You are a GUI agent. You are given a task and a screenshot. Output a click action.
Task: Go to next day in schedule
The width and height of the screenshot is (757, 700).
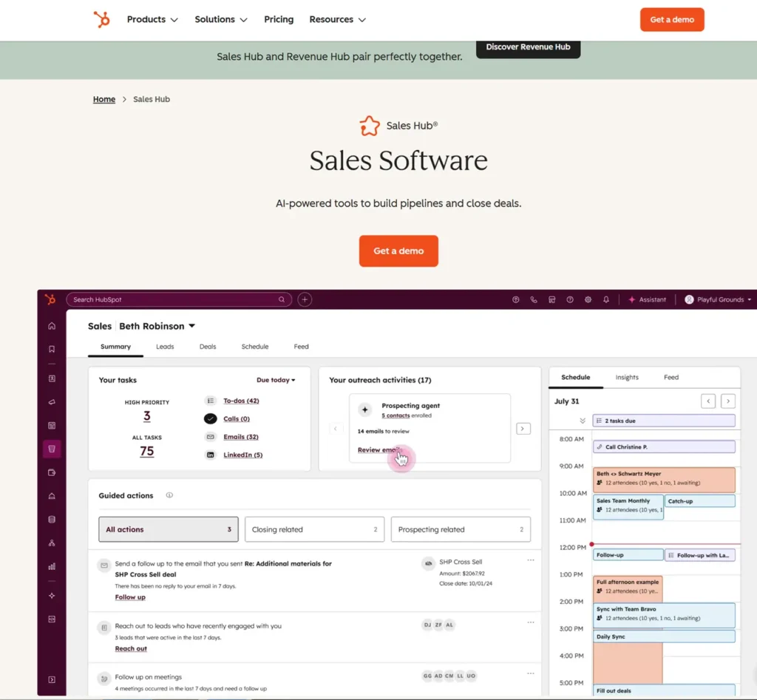(728, 401)
